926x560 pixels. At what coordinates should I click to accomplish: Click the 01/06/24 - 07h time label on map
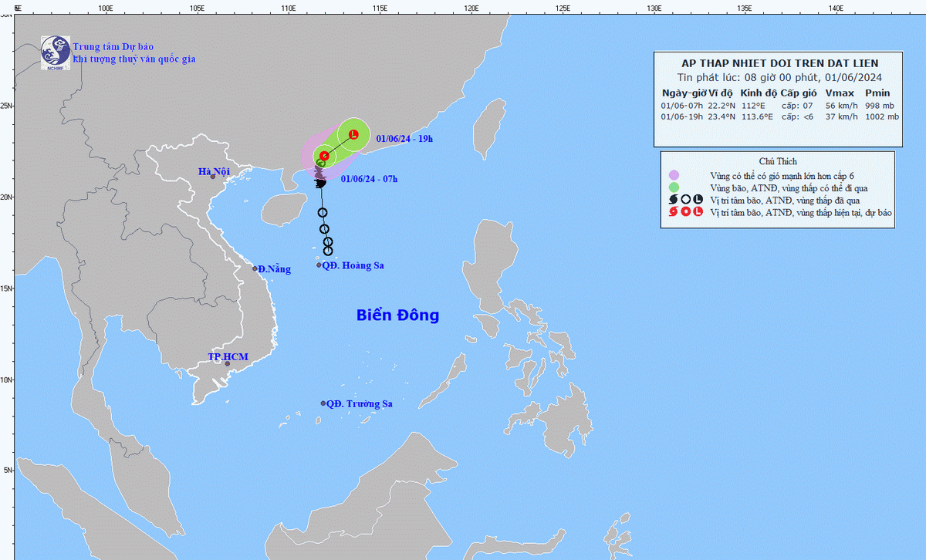(369, 180)
